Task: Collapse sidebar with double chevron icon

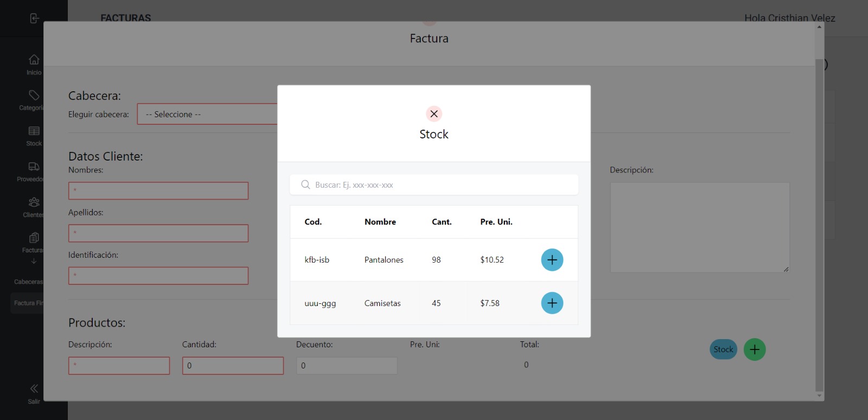Action: 34,389
